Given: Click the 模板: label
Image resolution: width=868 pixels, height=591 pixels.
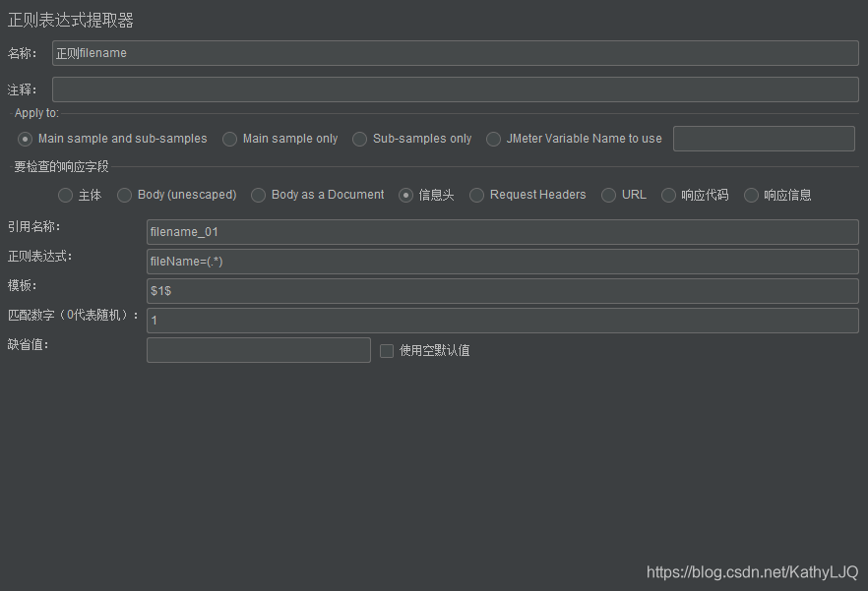Looking at the screenshot, I should (22, 285).
